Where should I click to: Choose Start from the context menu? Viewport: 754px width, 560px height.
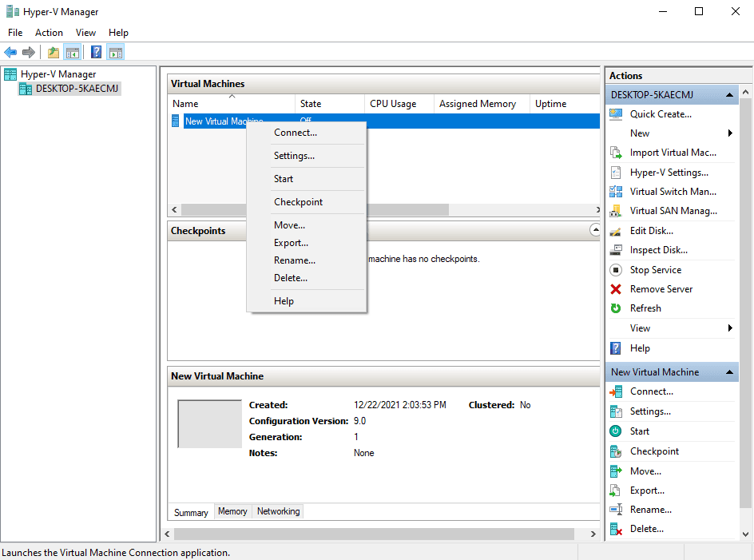pos(307,179)
